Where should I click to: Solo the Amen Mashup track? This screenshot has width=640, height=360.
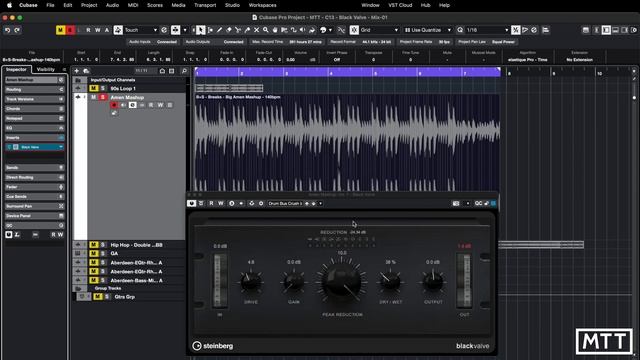(x=103, y=97)
